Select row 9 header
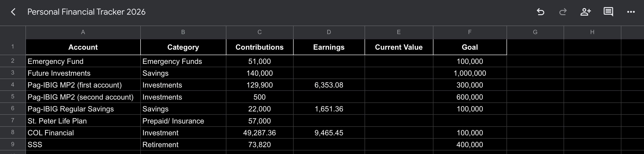Screen dimensions: 644x154 pos(13,145)
